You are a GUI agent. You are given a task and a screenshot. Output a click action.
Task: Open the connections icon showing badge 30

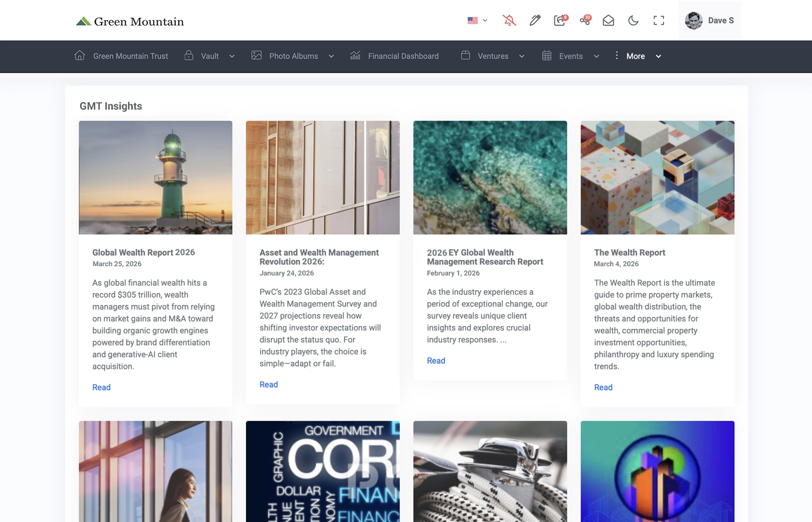pyautogui.click(x=585, y=20)
